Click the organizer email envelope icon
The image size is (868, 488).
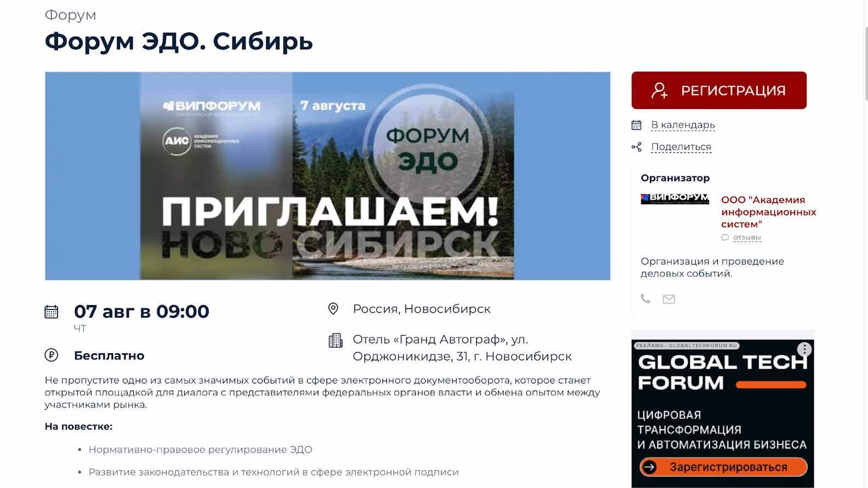point(669,299)
